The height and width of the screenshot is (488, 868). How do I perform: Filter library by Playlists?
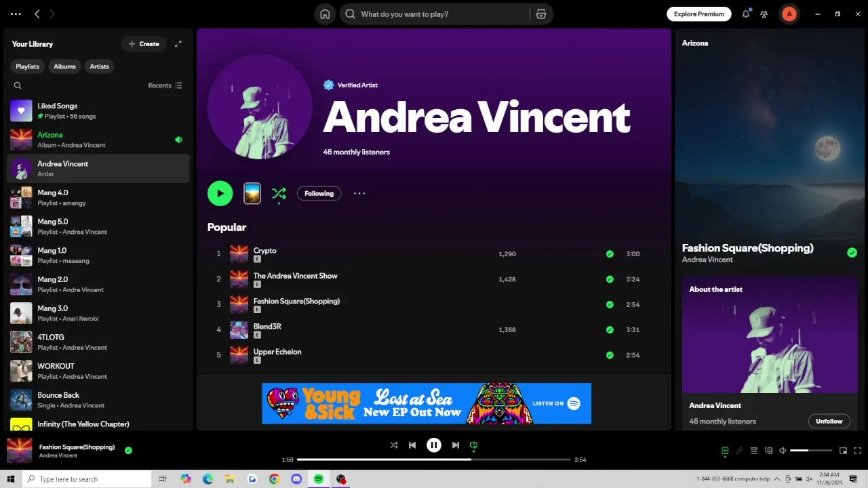click(28, 66)
